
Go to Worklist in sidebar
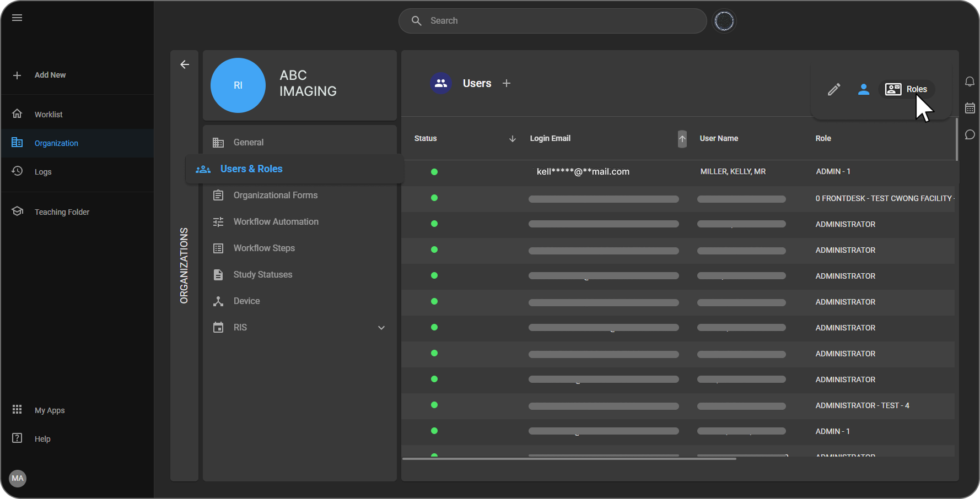click(x=49, y=115)
